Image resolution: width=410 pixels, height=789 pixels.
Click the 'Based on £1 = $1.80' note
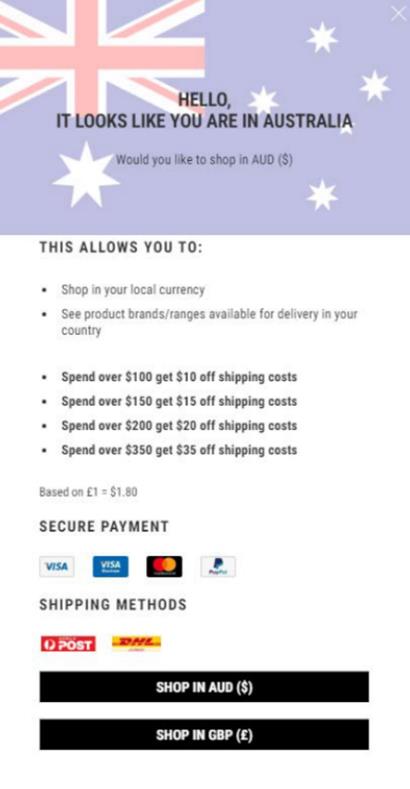[x=88, y=492]
